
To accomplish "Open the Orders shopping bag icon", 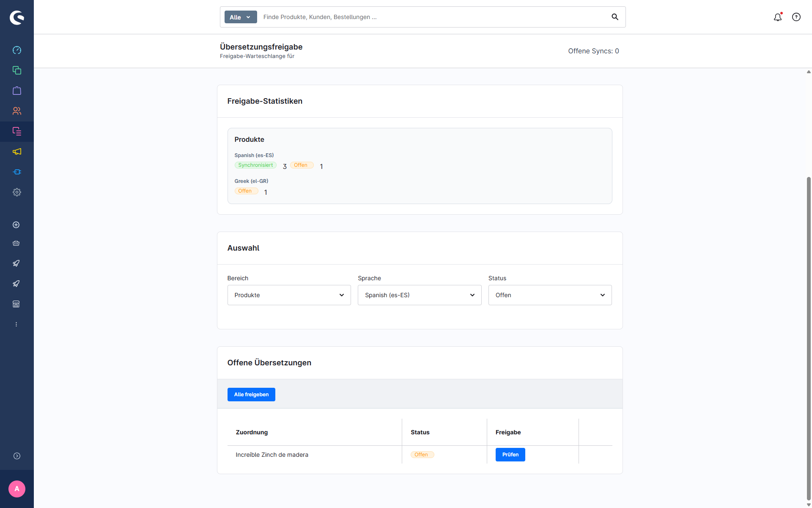I will [17, 91].
